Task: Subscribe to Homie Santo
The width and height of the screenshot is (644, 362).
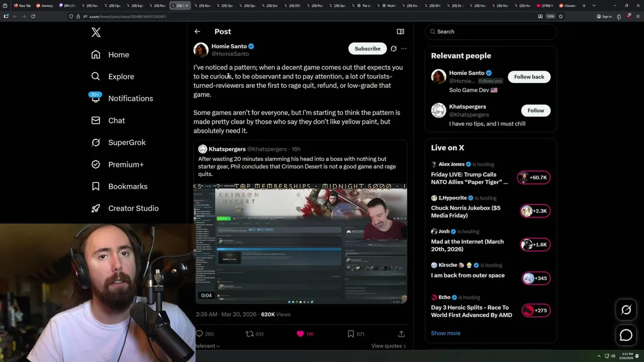Action: click(x=367, y=49)
